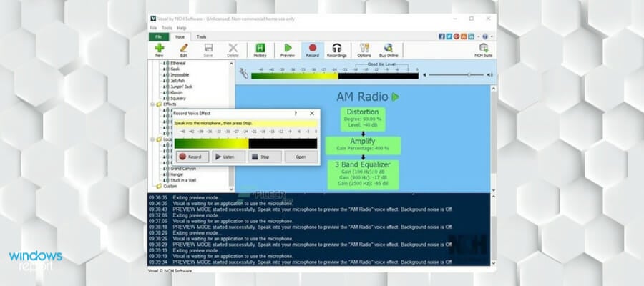Viewport: 644px width, 286px height.
Task: Click Stop in the recording dialog
Action: [x=265, y=157]
